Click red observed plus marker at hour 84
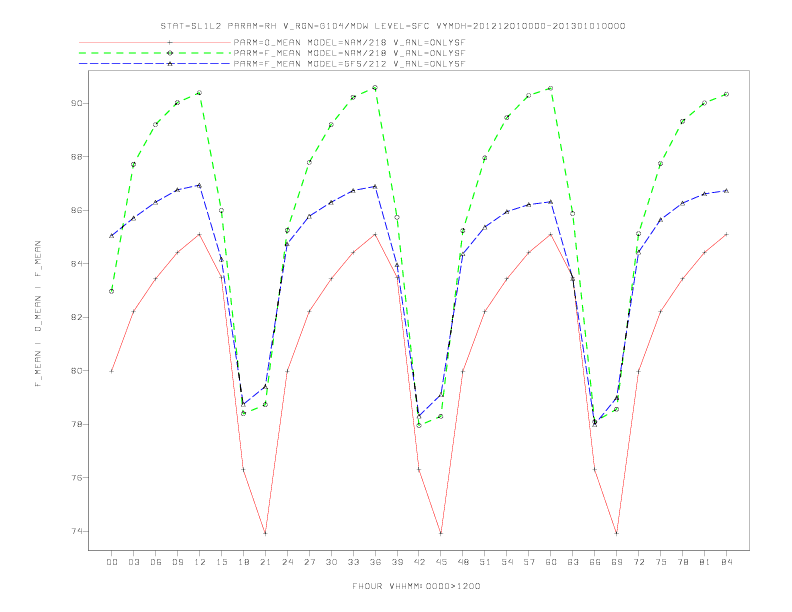792x612 pixels. coord(726,234)
